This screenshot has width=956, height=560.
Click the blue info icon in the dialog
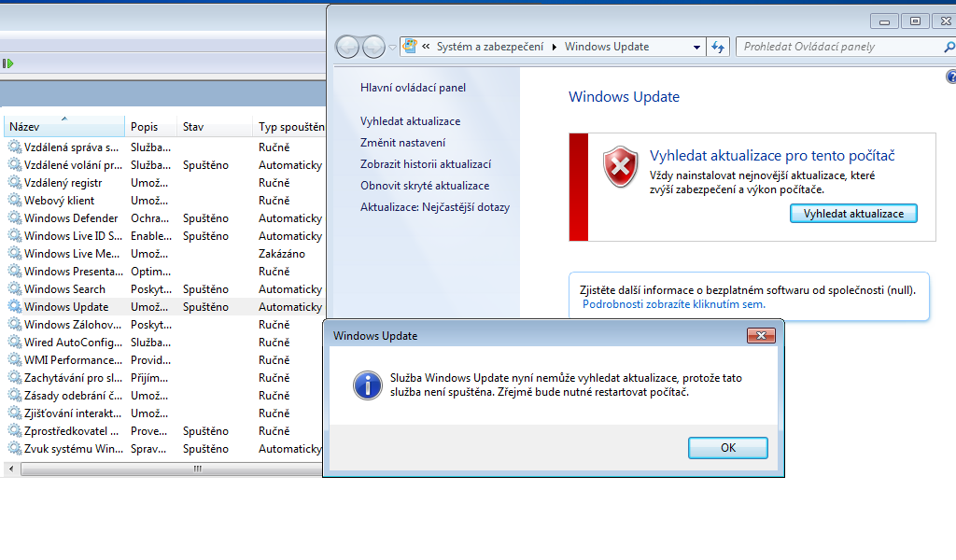[365, 385]
